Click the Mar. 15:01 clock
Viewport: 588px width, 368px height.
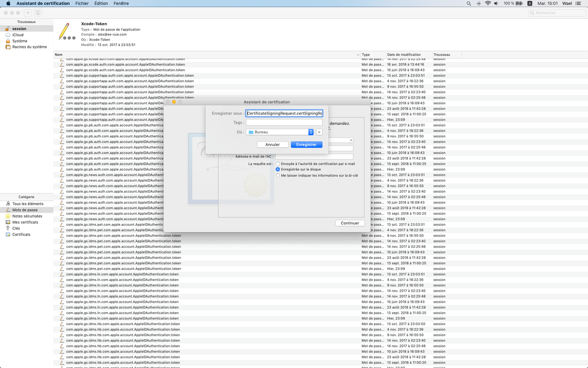tap(548, 3)
